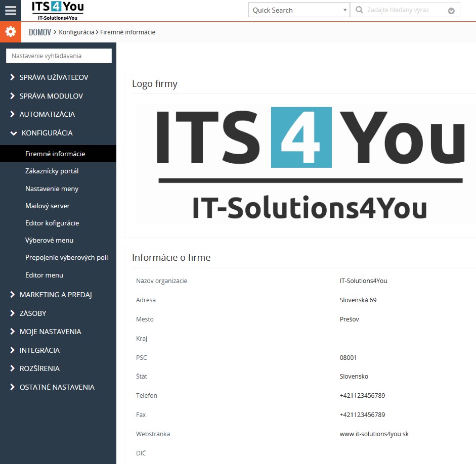Click the ITS4You logo in header

point(57,11)
